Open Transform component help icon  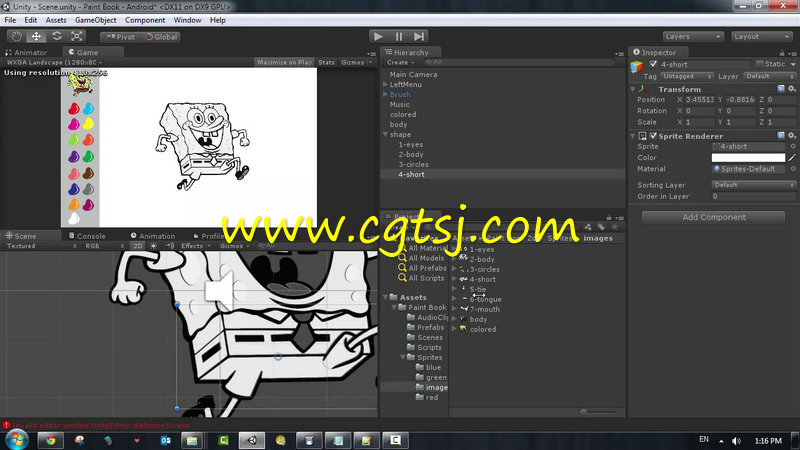(x=781, y=89)
